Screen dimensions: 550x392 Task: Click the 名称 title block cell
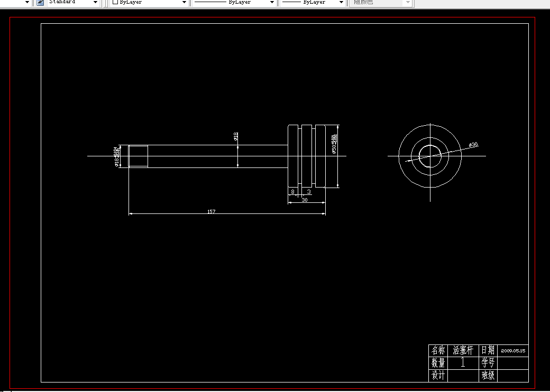click(x=438, y=350)
